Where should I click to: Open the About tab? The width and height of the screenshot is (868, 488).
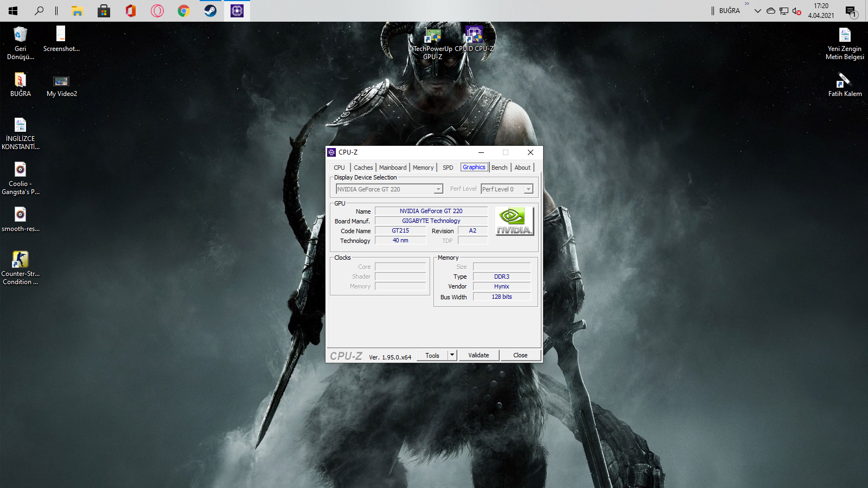[522, 168]
